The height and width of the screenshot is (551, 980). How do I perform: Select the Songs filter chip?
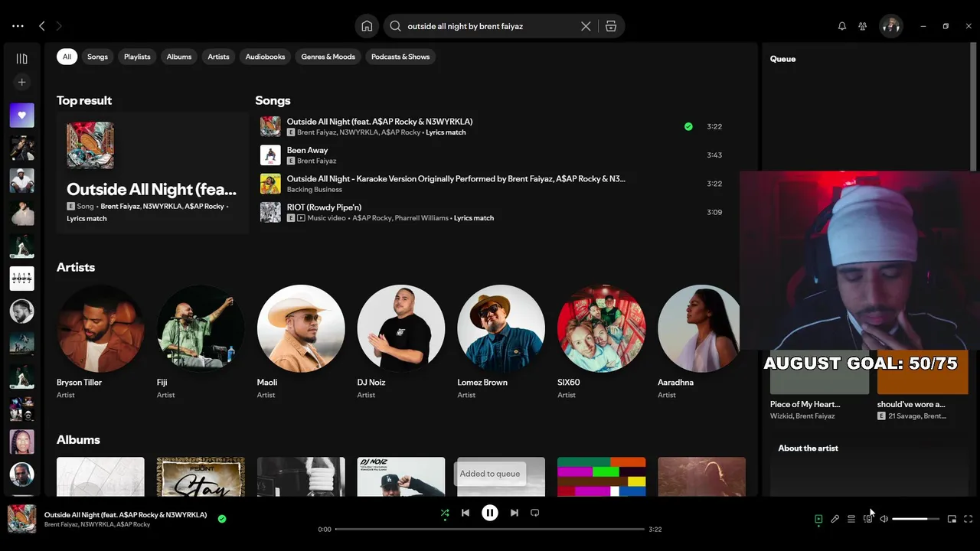pos(97,57)
